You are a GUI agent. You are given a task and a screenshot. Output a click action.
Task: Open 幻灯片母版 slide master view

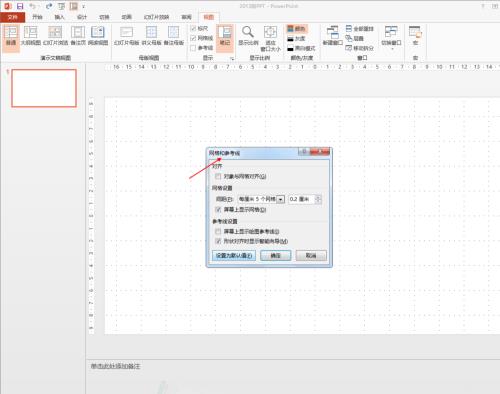coord(126,36)
